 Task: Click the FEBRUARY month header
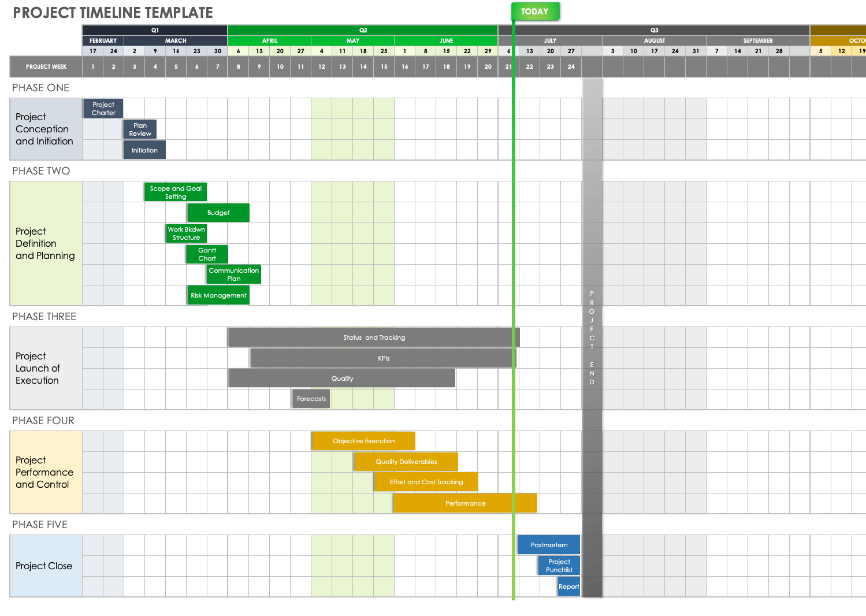pyautogui.click(x=103, y=40)
